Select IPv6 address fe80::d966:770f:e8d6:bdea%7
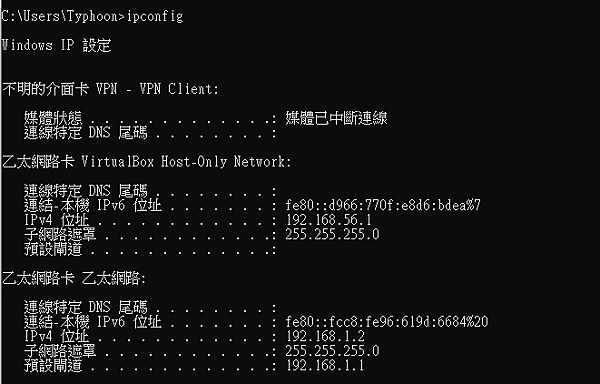600x384 pixels. [383, 205]
